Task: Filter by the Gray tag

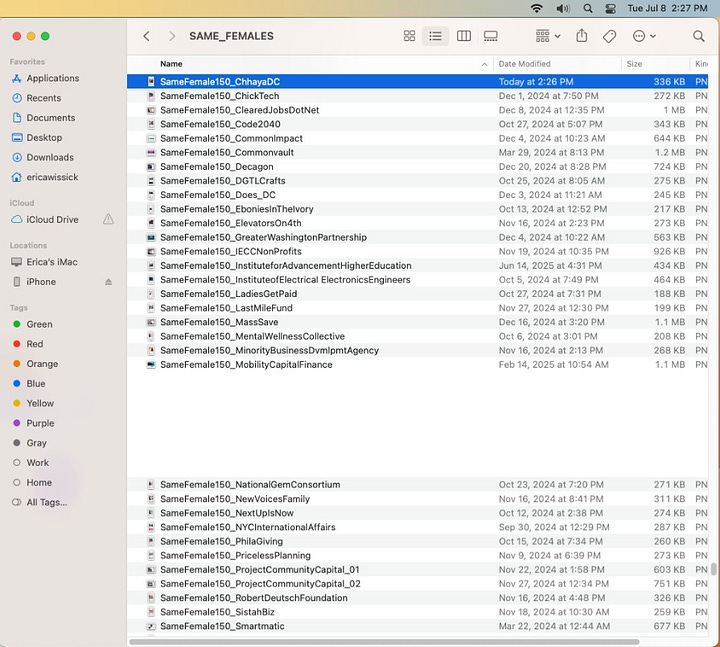Action: 37,443
